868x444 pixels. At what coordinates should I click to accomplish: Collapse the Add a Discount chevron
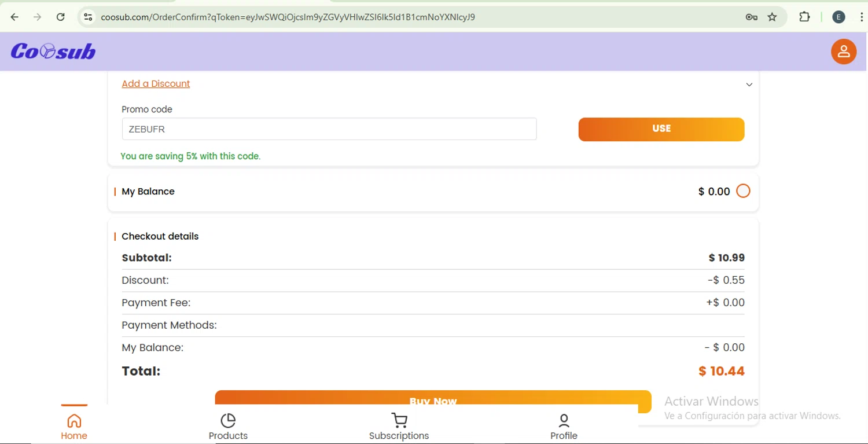749,85
